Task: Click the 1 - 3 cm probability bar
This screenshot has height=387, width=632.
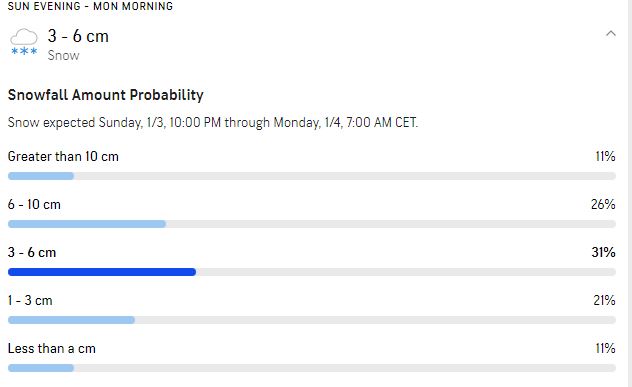Action: pos(312,320)
